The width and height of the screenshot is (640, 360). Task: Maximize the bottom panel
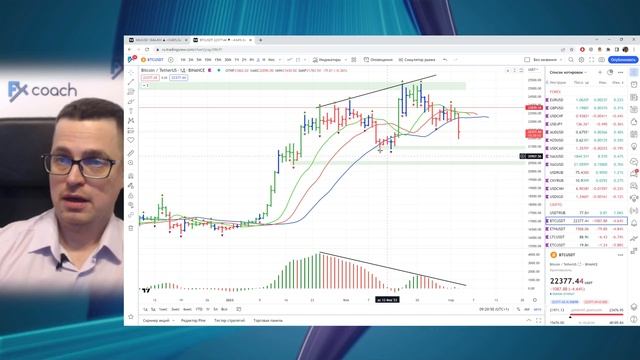[539, 321]
